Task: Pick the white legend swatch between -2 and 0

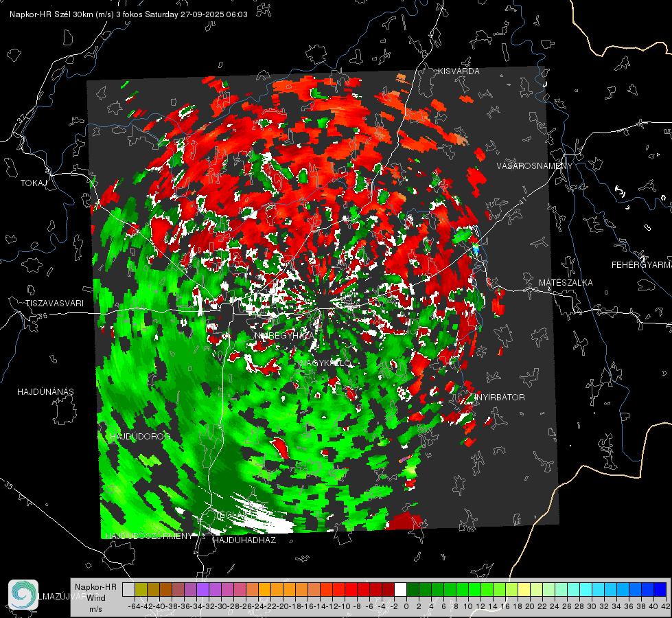Action: [x=400, y=590]
